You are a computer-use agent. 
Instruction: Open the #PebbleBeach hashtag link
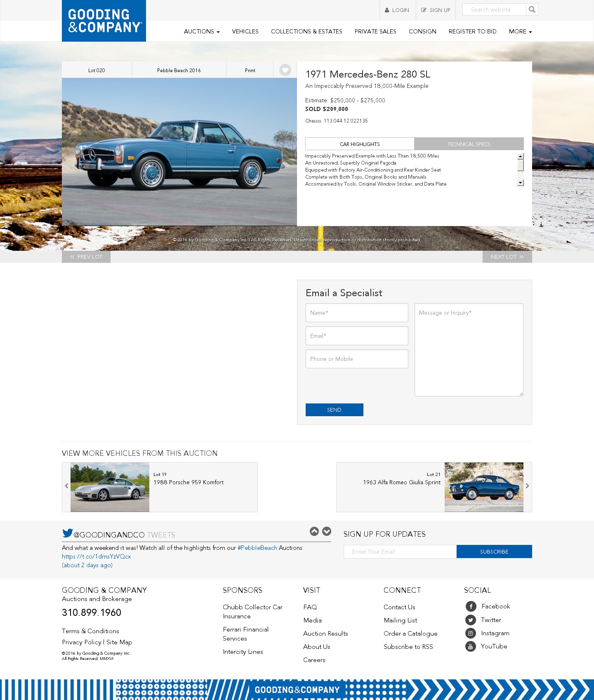257,548
